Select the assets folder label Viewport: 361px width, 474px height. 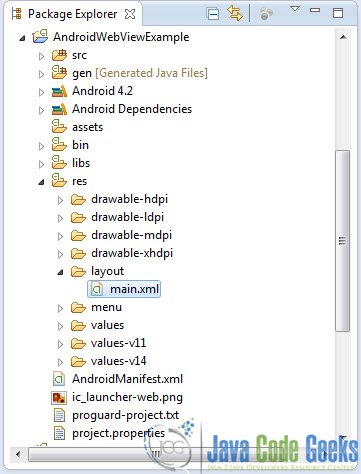(x=87, y=127)
